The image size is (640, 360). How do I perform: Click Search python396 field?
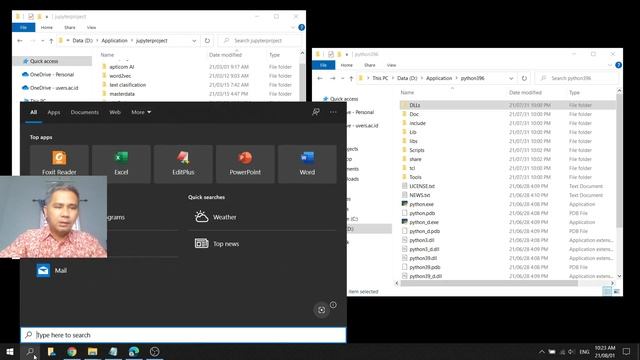pos(578,78)
